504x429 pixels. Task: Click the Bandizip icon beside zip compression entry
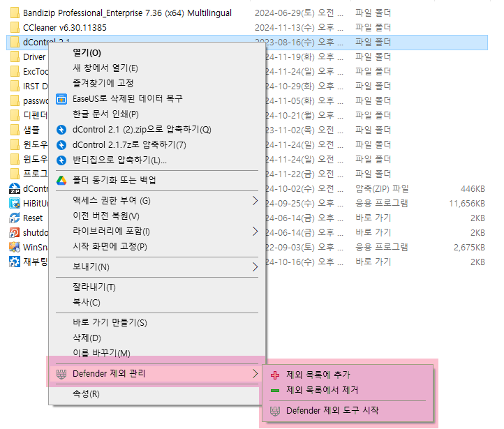[x=61, y=130]
